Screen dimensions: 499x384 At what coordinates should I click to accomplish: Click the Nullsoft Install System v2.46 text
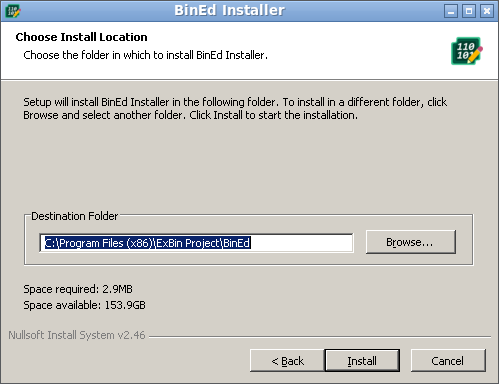pyautogui.click(x=77, y=335)
